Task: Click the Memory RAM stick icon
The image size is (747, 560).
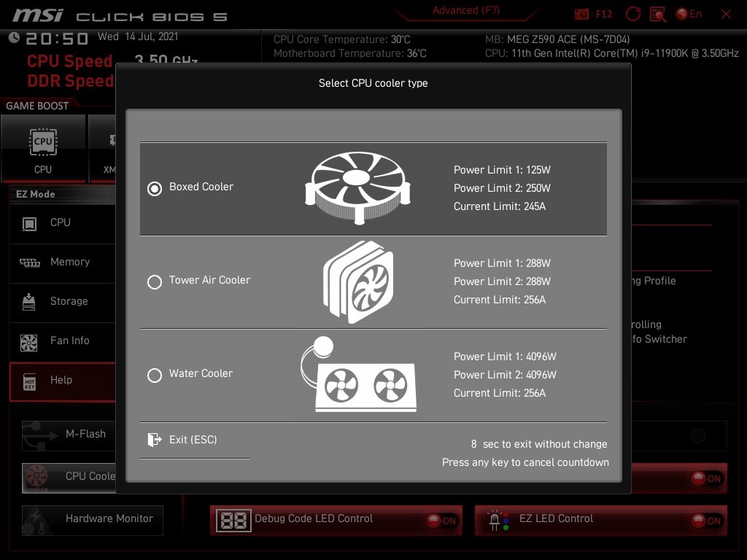Action: 29,262
